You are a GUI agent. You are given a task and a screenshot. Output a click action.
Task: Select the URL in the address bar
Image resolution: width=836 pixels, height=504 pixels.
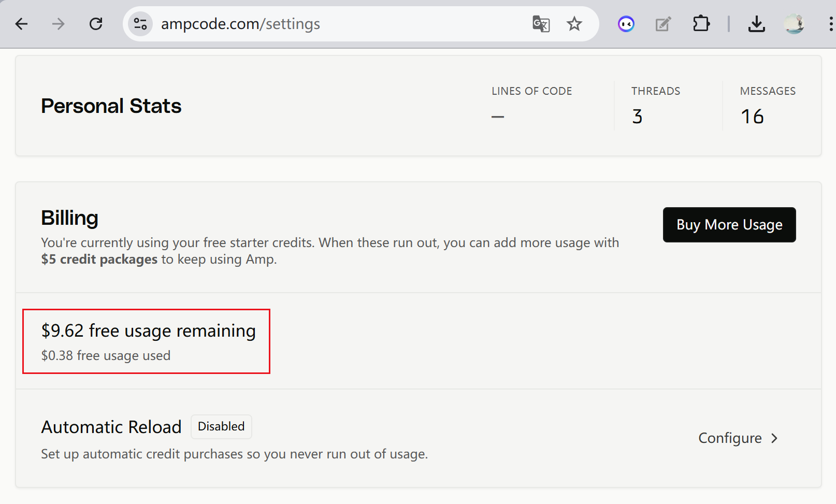pyautogui.click(x=240, y=24)
